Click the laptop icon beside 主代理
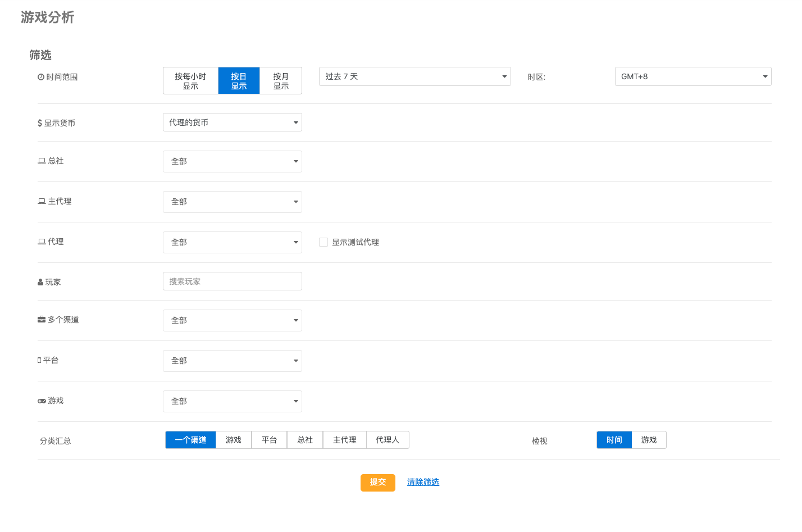The image size is (802, 532). 42,201
